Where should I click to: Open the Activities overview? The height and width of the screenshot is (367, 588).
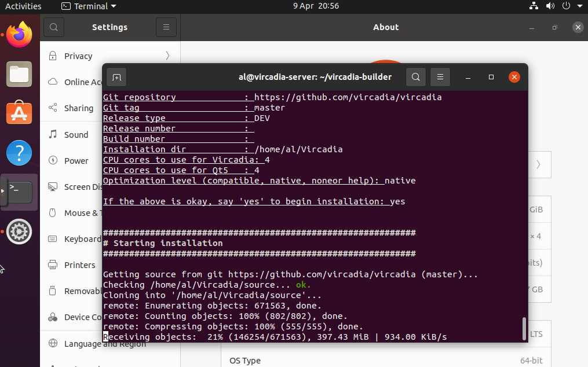pyautogui.click(x=23, y=6)
